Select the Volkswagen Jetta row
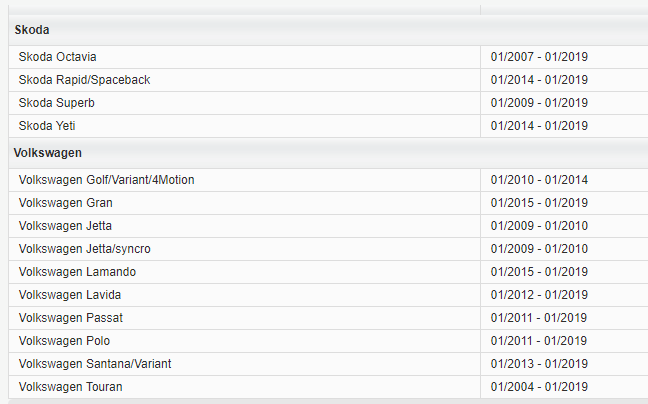The height and width of the screenshot is (404, 648). tap(328, 226)
